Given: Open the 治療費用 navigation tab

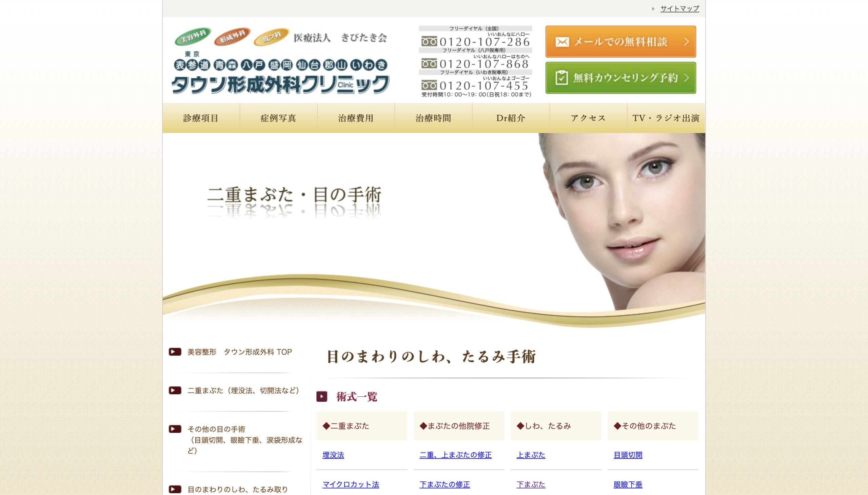Looking at the screenshot, I should tap(356, 118).
